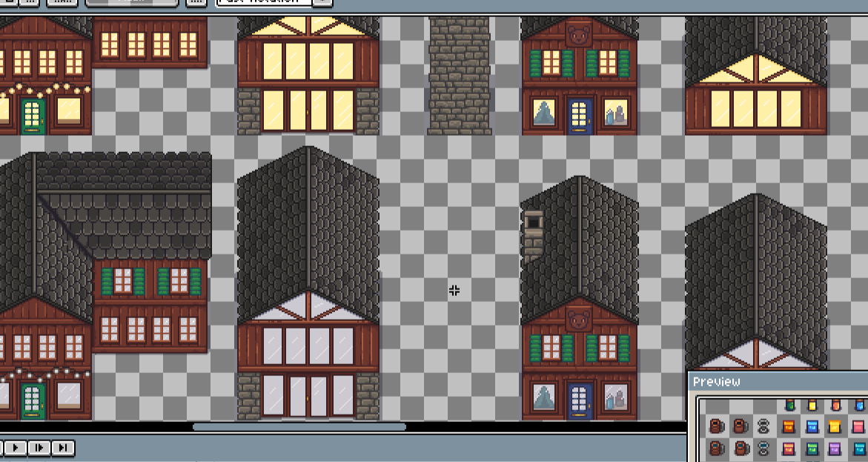Click the horizontal canvas scrollbar thumb
The width and height of the screenshot is (868, 462).
click(299, 427)
